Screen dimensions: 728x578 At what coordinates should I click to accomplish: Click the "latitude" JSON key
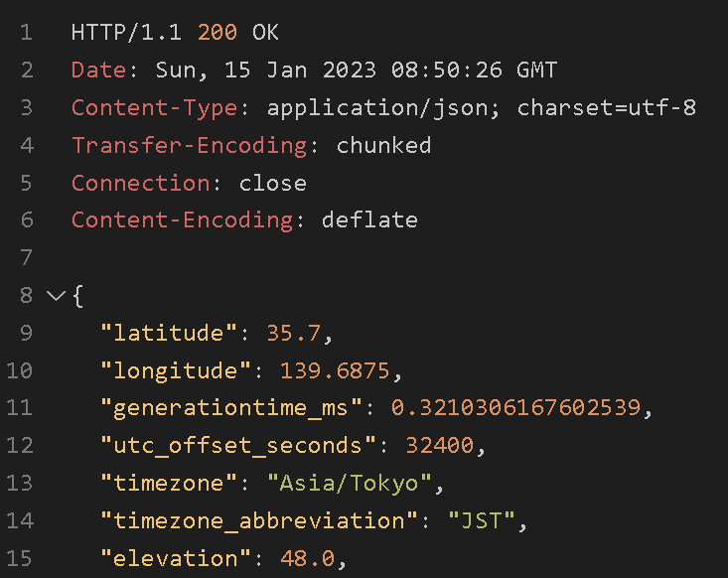click(175, 334)
